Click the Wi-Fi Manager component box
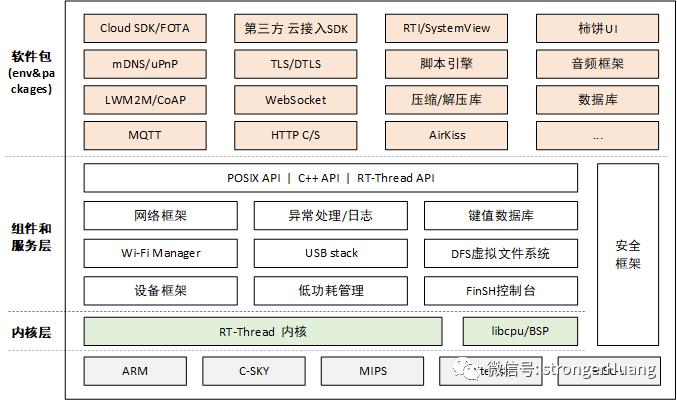Screen dimensions: 677x400 click(161, 253)
